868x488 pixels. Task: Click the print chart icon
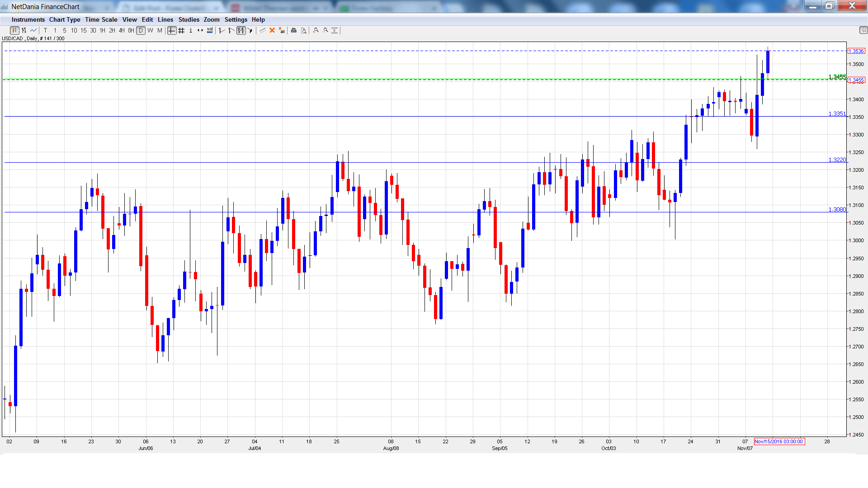coord(294,30)
